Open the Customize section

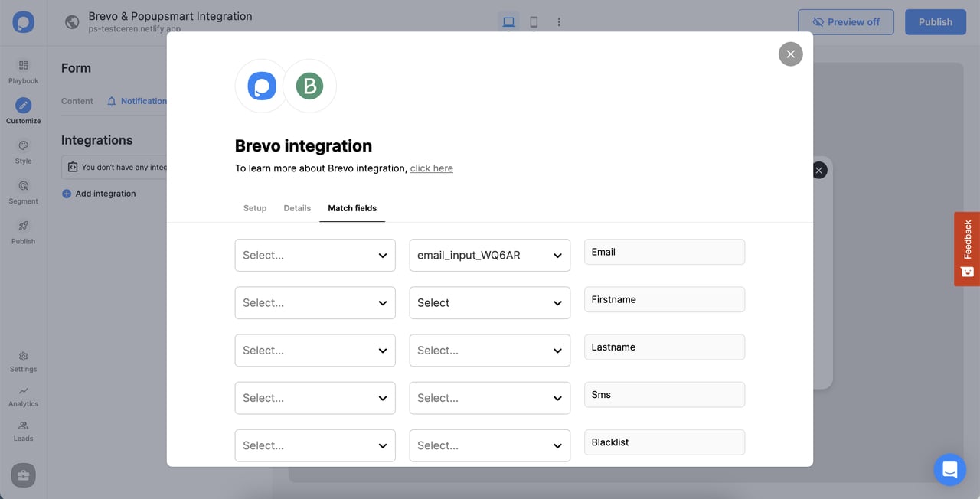pos(23,112)
